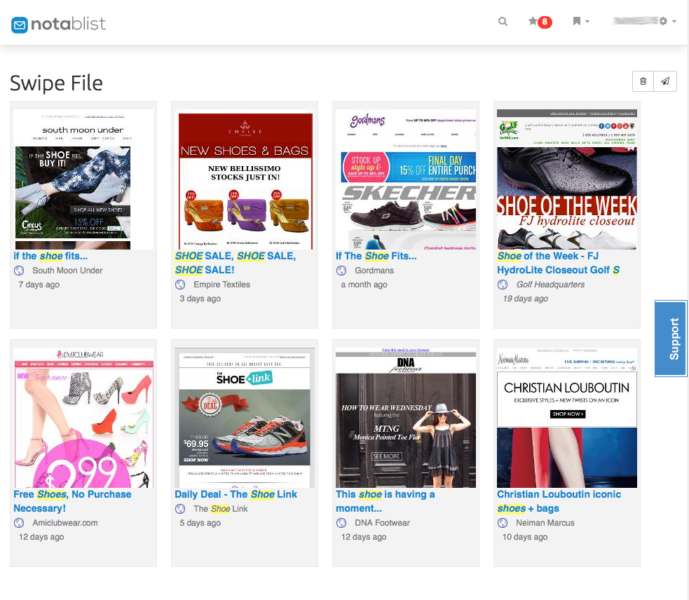Open Empire New Shoes & Bags thumbnail
689x600 pixels.
244,179
